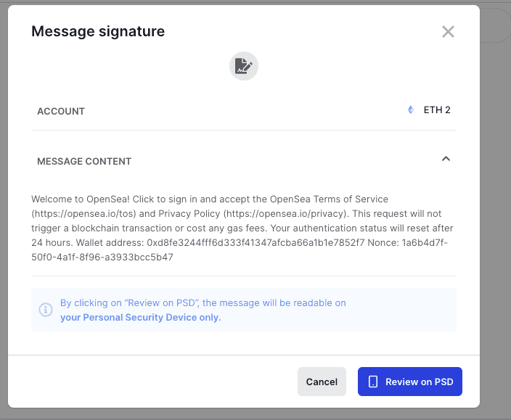Click the info circle icon
Viewport: 511px width, 420px height.
tap(46, 310)
